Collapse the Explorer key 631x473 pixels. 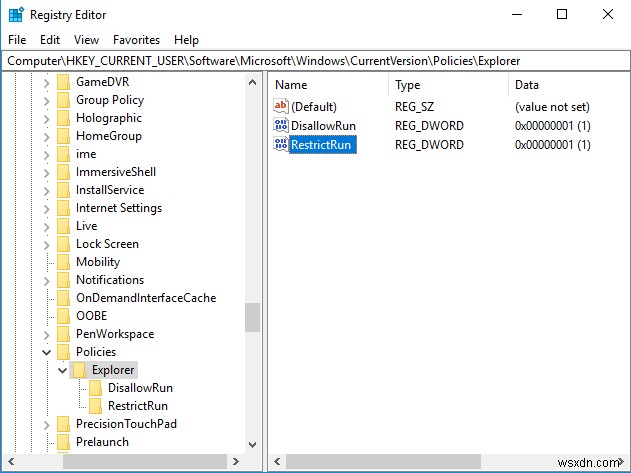pos(62,370)
